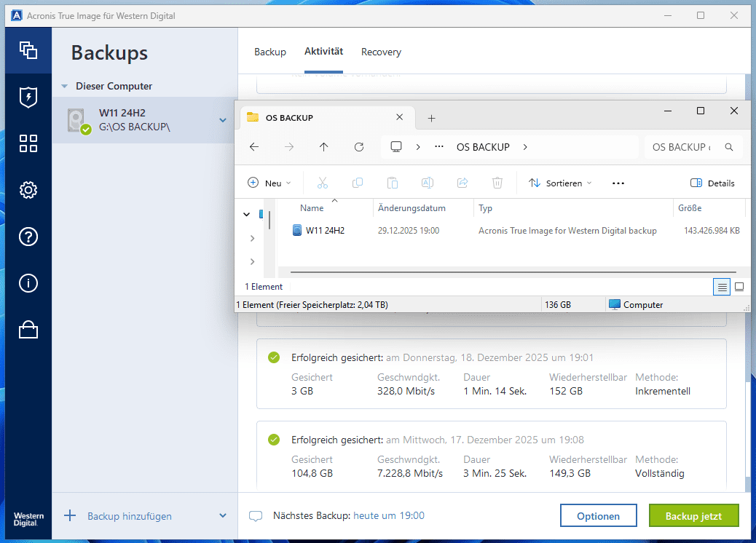The height and width of the screenshot is (543, 756).
Task: Refresh the OS BACKUP folder view
Action: pos(359,147)
